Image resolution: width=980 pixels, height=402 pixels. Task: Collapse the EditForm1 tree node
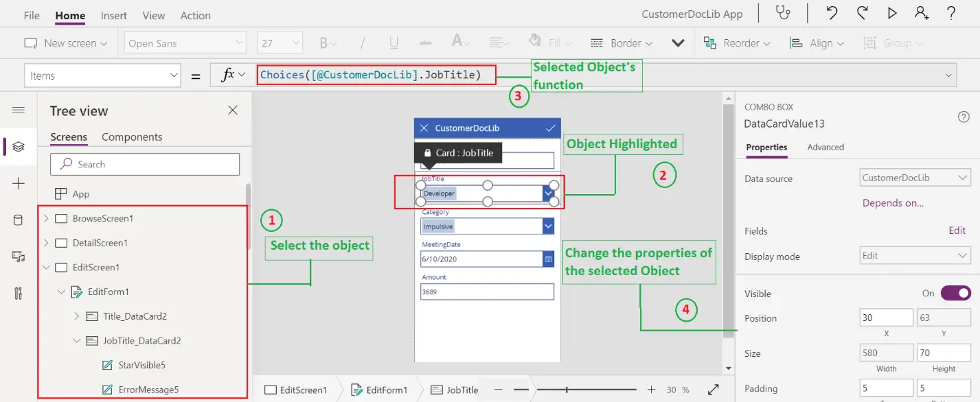61,292
